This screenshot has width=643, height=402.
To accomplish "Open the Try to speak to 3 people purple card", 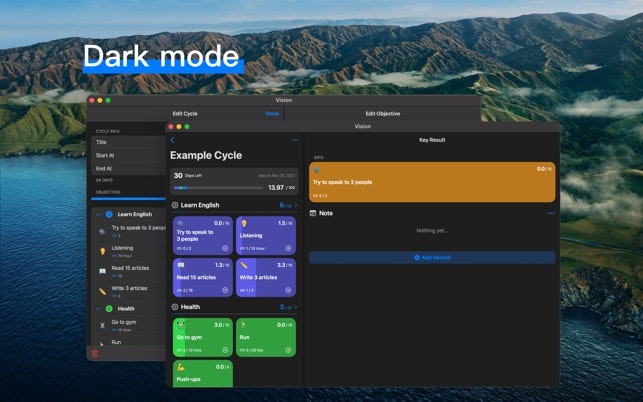I will (x=203, y=236).
